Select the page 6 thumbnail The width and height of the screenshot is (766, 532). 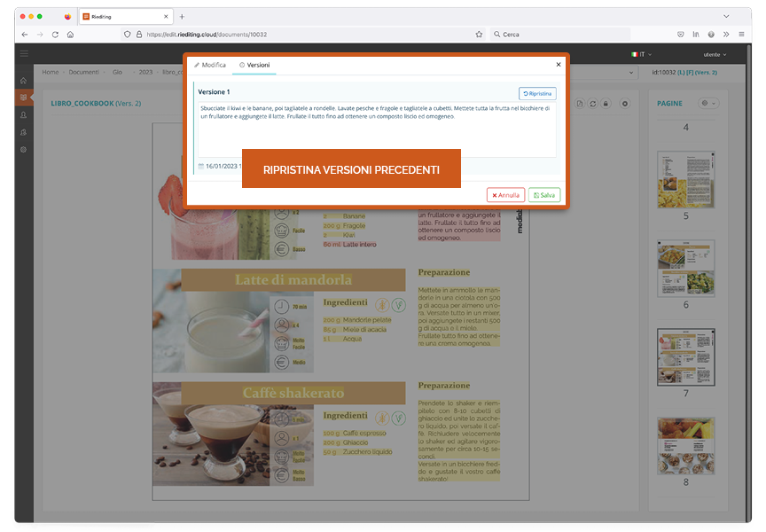(685, 269)
